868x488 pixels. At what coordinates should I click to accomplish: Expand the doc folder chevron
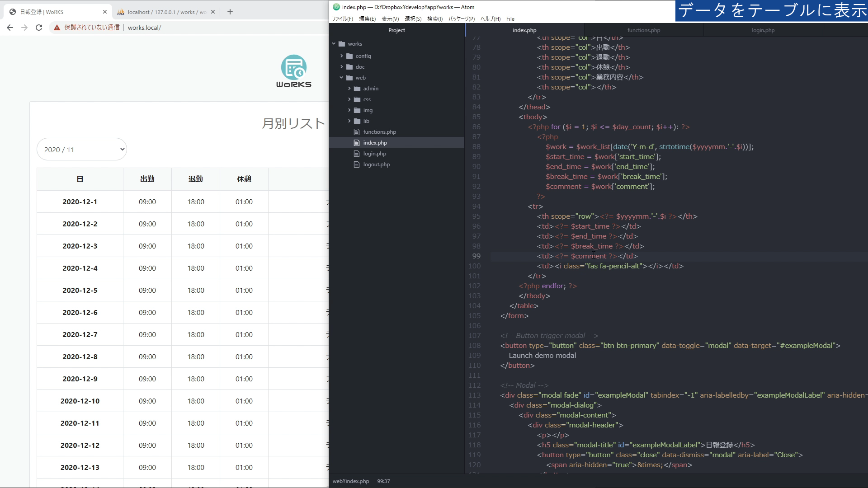coord(342,67)
